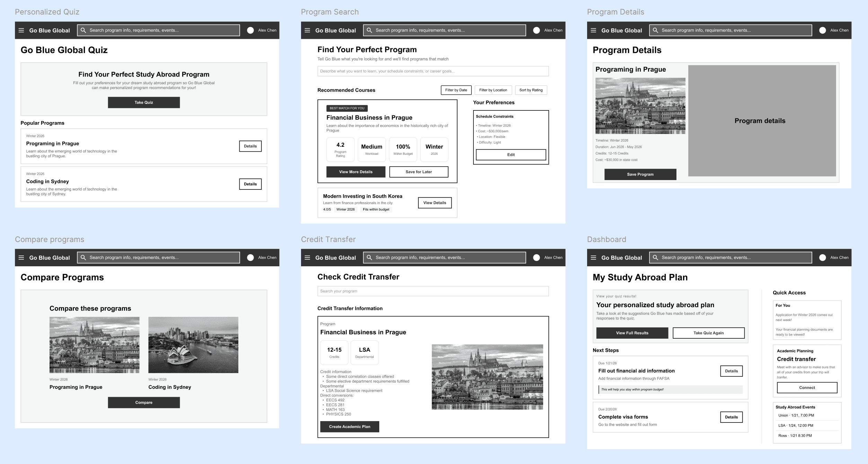Image resolution: width=868 pixels, height=464 pixels.
Task: Click profile avatar circle in Dashboard header
Action: [822, 258]
